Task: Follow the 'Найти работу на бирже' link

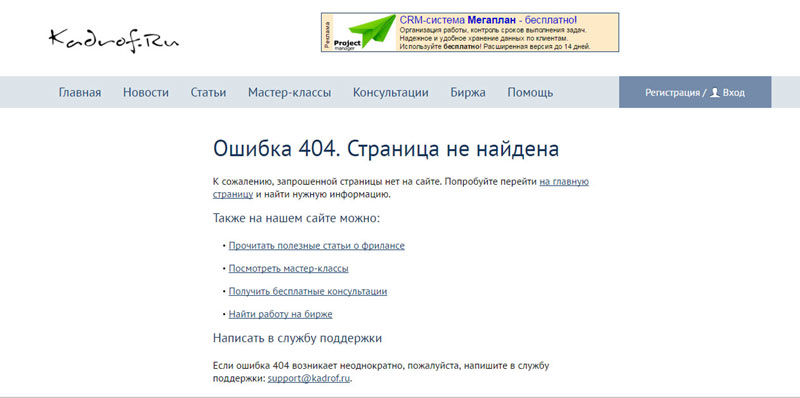Action: click(x=280, y=314)
